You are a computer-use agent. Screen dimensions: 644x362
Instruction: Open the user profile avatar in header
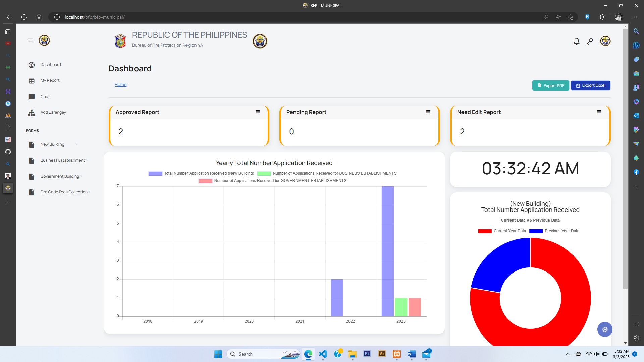tap(605, 41)
